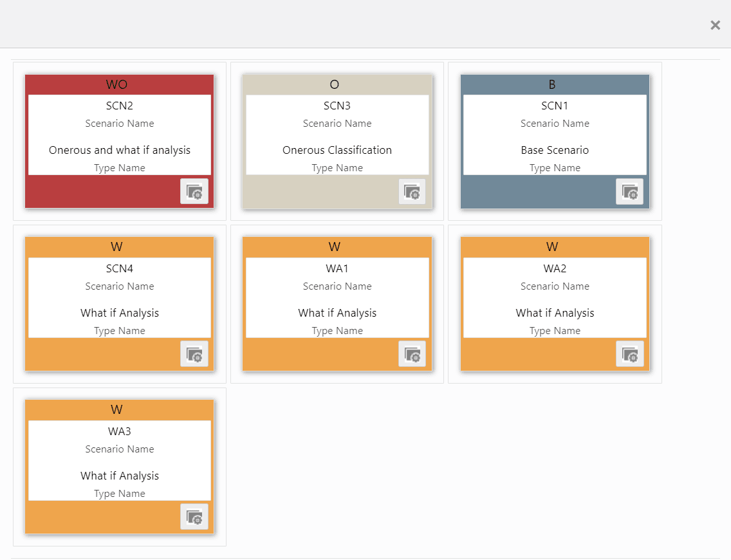This screenshot has width=731, height=560.
Task: Open scenario settings for WA3
Action: [x=194, y=517]
